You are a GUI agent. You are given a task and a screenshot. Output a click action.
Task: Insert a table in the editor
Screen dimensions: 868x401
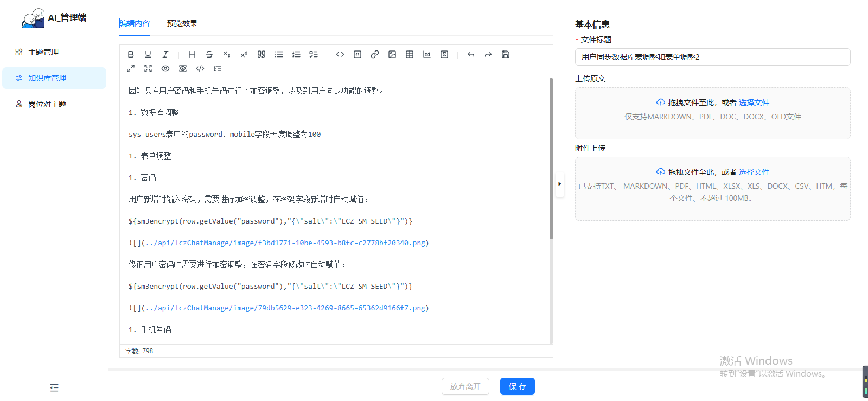click(x=410, y=54)
